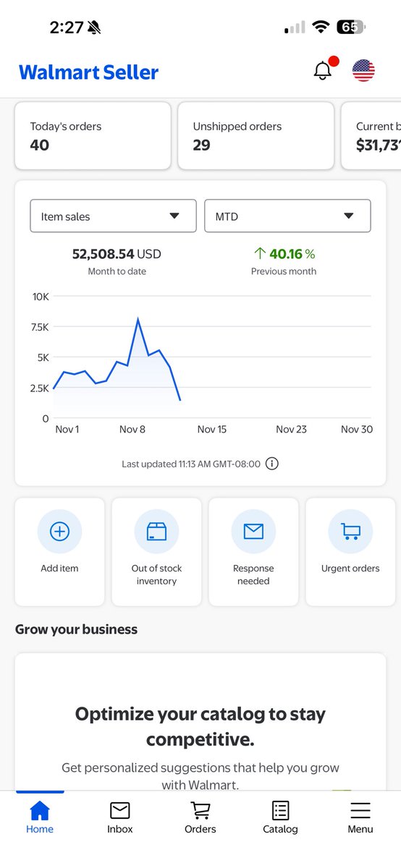This screenshot has height=868, width=401.
Task: Tap the Nov 30 axis label
Action: pyautogui.click(x=357, y=430)
